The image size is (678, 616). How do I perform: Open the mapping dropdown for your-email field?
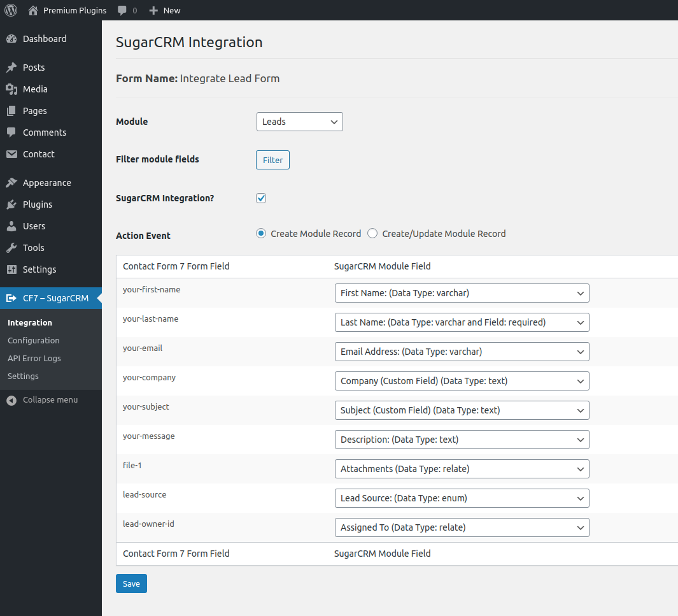point(462,352)
